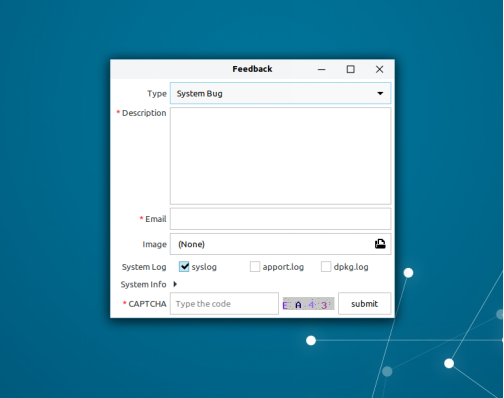Image resolution: width=504 pixels, height=398 pixels.
Task: Uncheck the syslog checkbox
Action: (184, 267)
